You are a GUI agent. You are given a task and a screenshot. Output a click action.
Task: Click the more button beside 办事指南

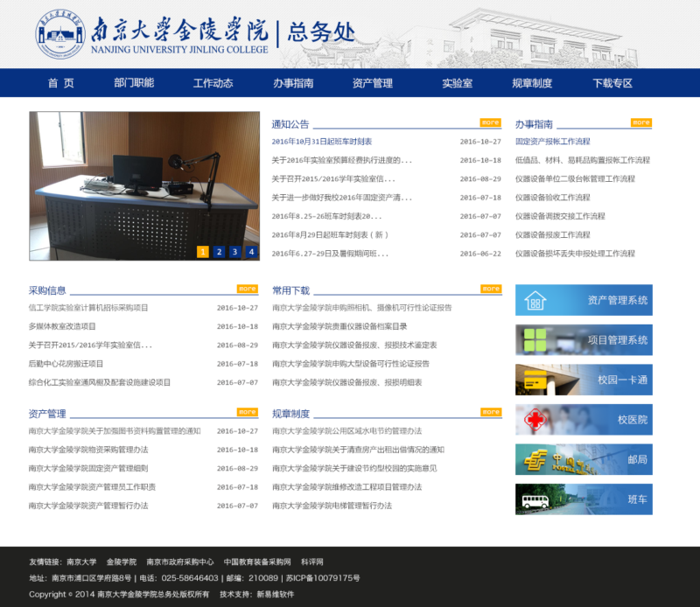(641, 122)
